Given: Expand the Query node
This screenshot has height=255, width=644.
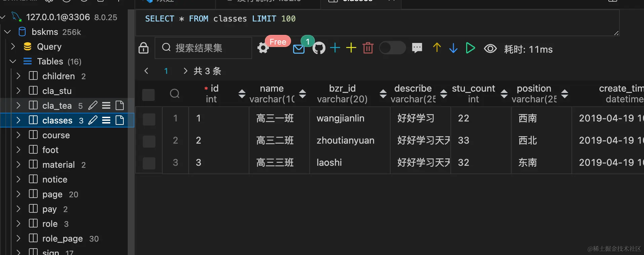Looking at the screenshot, I should coord(13,47).
